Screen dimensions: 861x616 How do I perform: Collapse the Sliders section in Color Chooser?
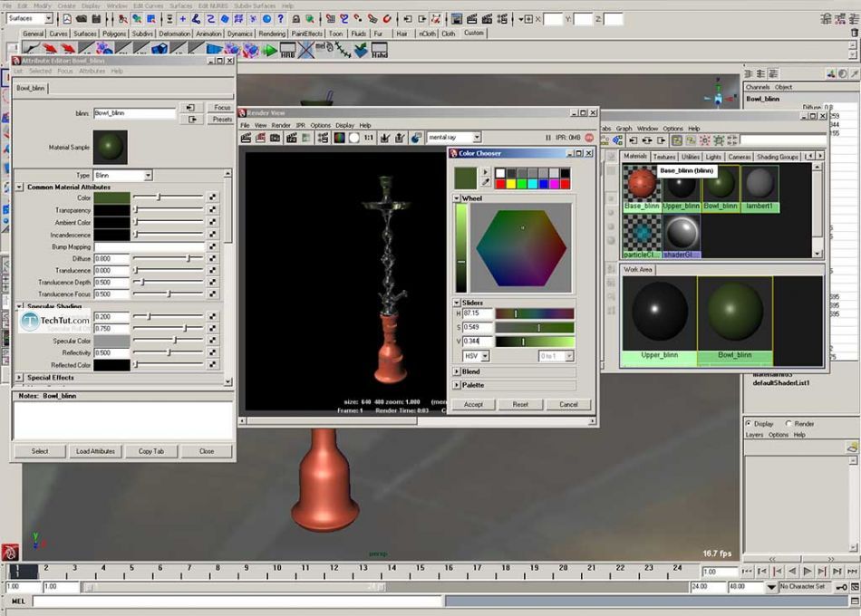click(x=456, y=303)
